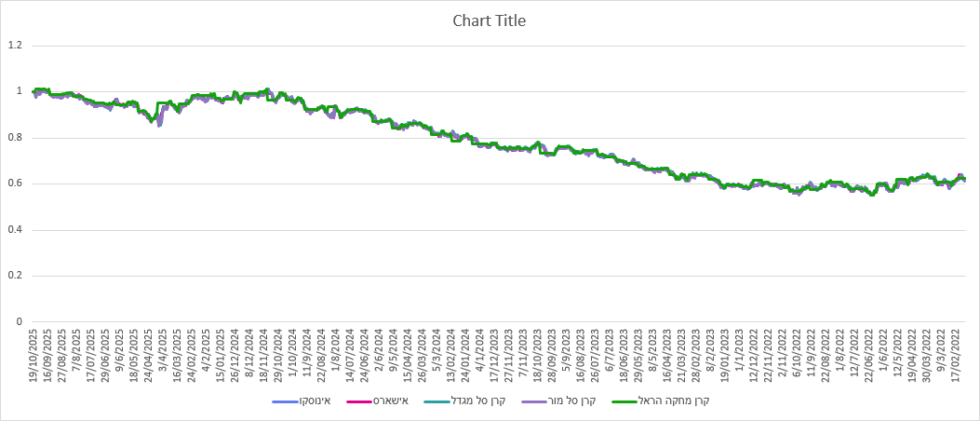Click the 1.2 value on the vertical axis
This screenshot has width=980, height=421.
14,46
